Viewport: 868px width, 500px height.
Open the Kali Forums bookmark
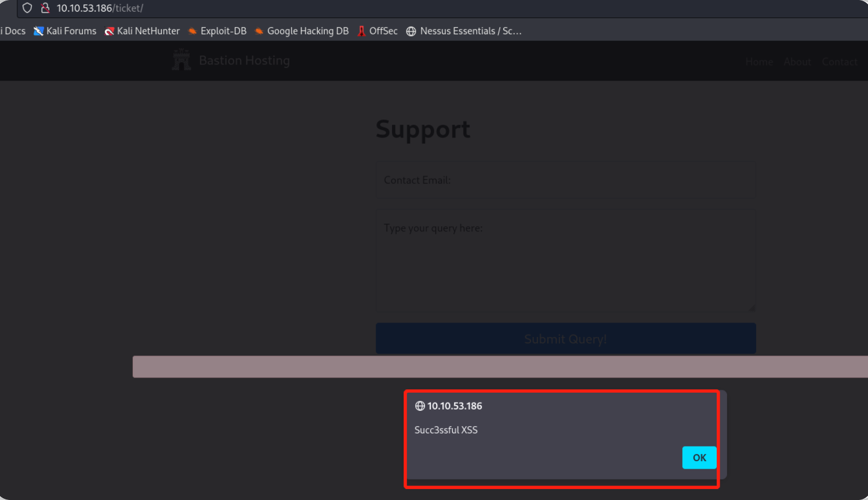click(x=65, y=31)
